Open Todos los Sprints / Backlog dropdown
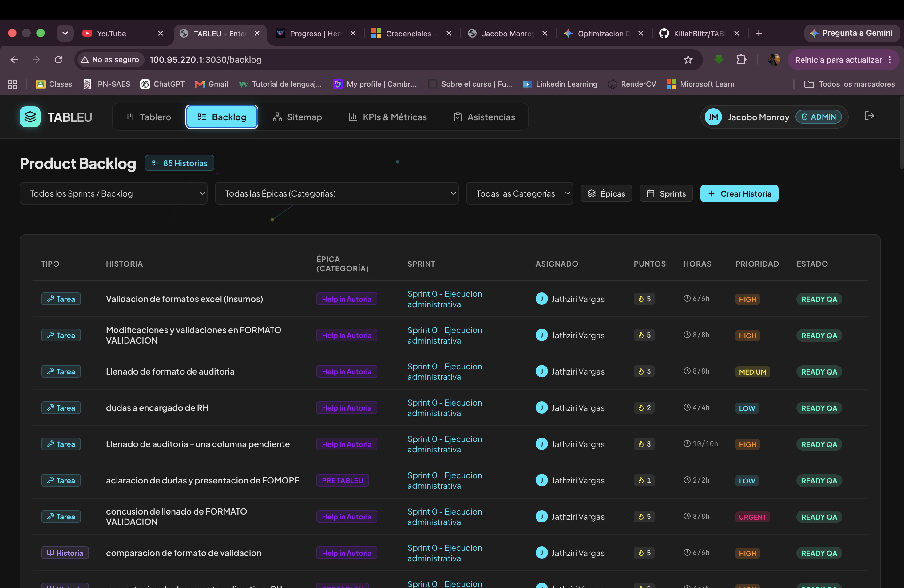This screenshot has height=588, width=904. pyautogui.click(x=113, y=193)
